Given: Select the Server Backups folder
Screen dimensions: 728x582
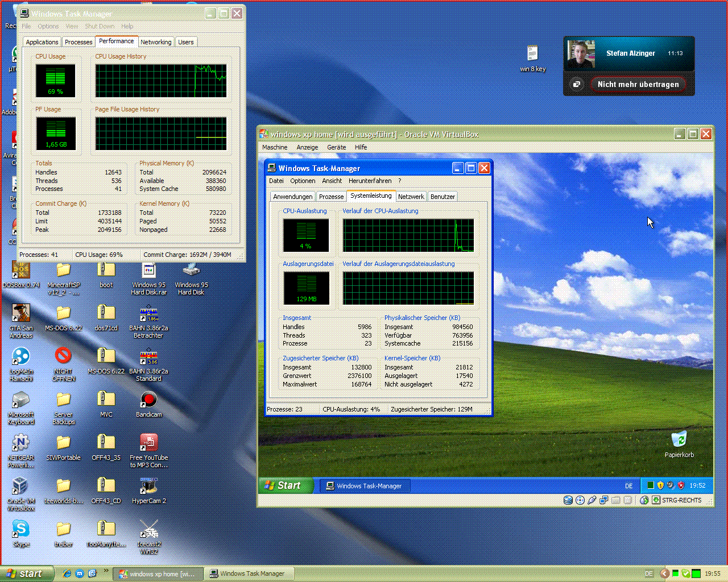Looking at the screenshot, I should pyautogui.click(x=64, y=400).
